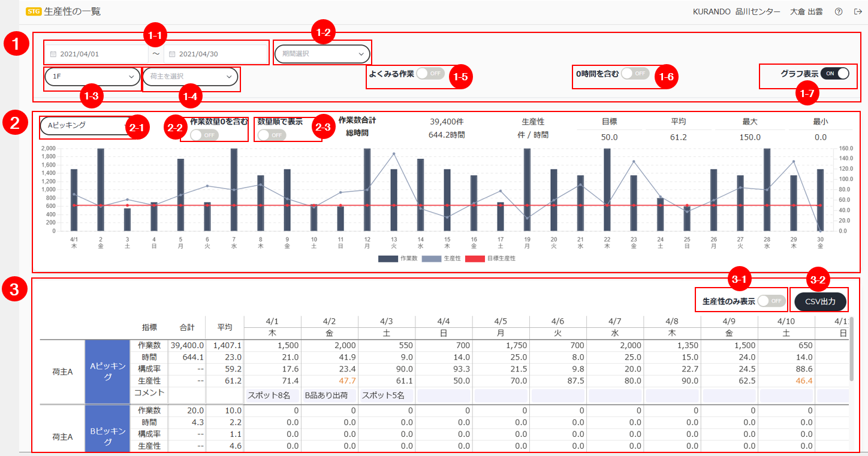Toggle the よくみる作業 switch

click(x=430, y=74)
